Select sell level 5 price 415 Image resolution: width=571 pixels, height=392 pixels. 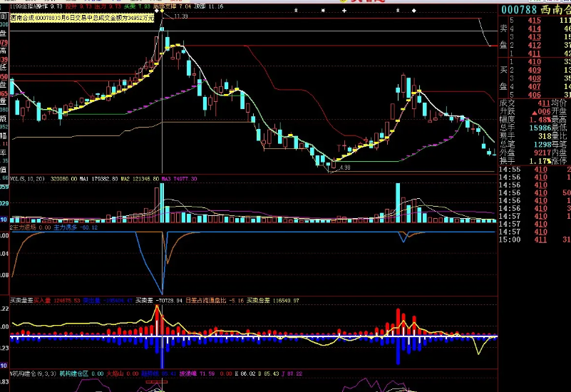(534, 21)
